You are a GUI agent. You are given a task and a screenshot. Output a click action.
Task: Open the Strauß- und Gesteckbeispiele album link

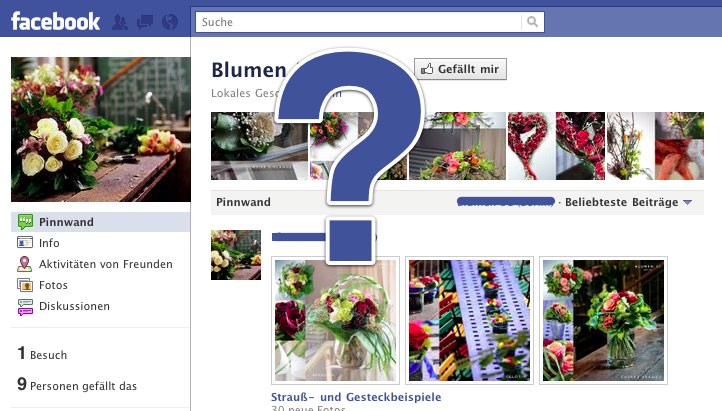pos(356,397)
